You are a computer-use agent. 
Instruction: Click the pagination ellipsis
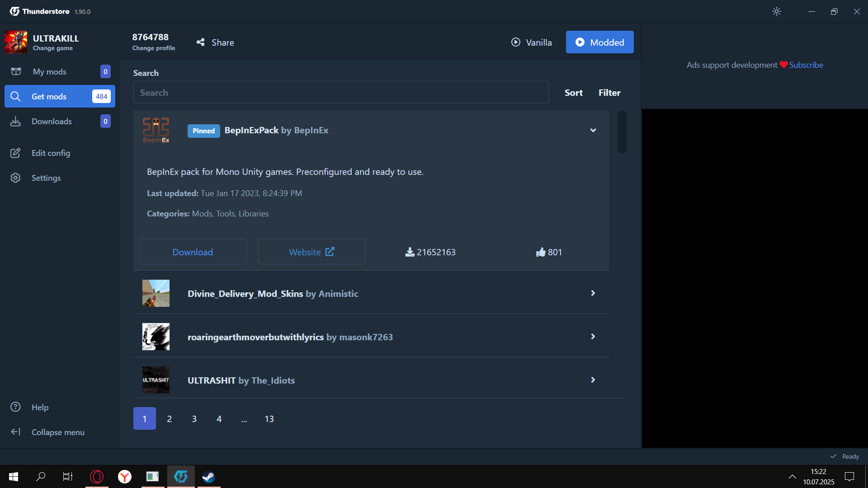pos(244,418)
